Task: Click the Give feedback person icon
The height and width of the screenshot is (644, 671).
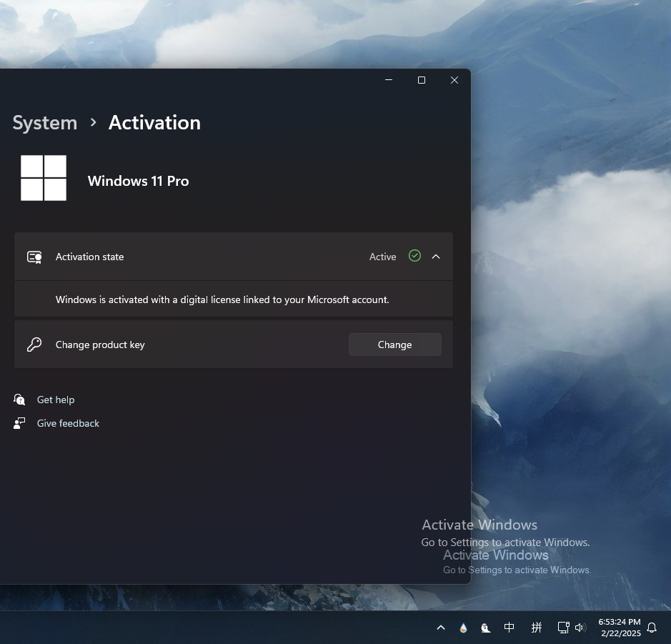Action: [19, 423]
